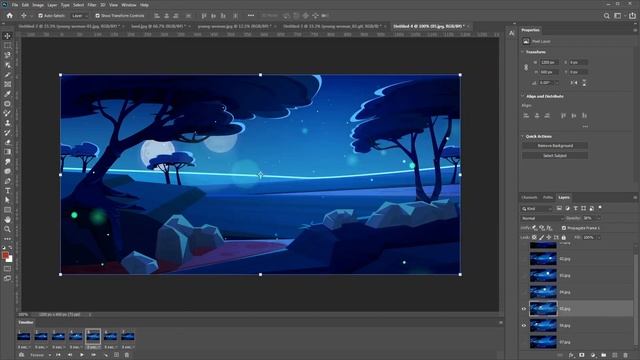The width and height of the screenshot is (640, 360).
Task: Open the blend mode Normal dropdown
Action: pyautogui.click(x=542, y=218)
